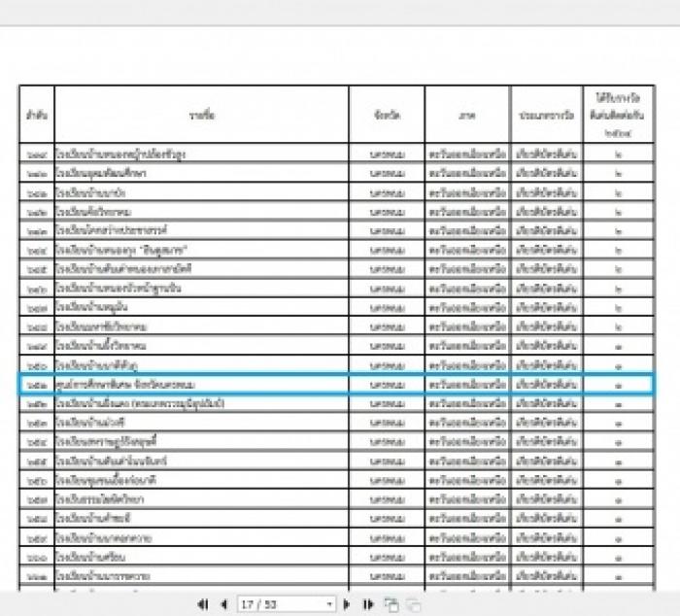Viewport: 680px width, 616px height.
Task: Click the province column header
Action: coord(387,115)
